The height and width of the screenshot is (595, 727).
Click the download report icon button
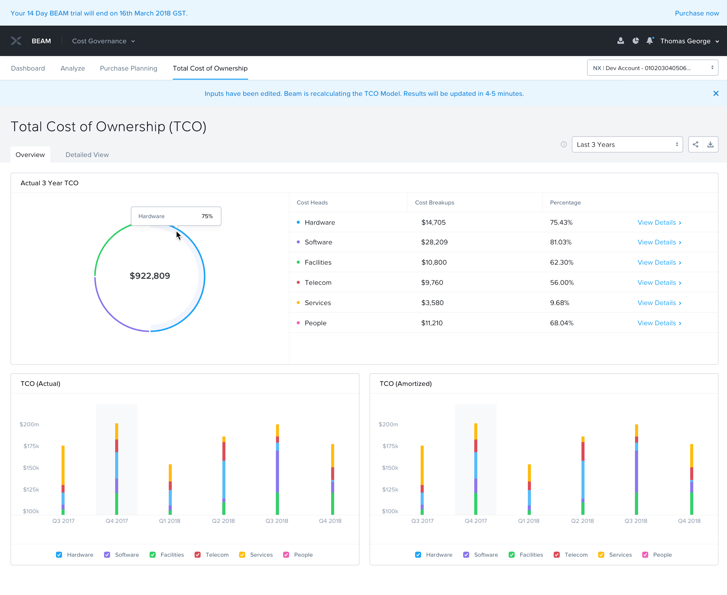(x=710, y=144)
